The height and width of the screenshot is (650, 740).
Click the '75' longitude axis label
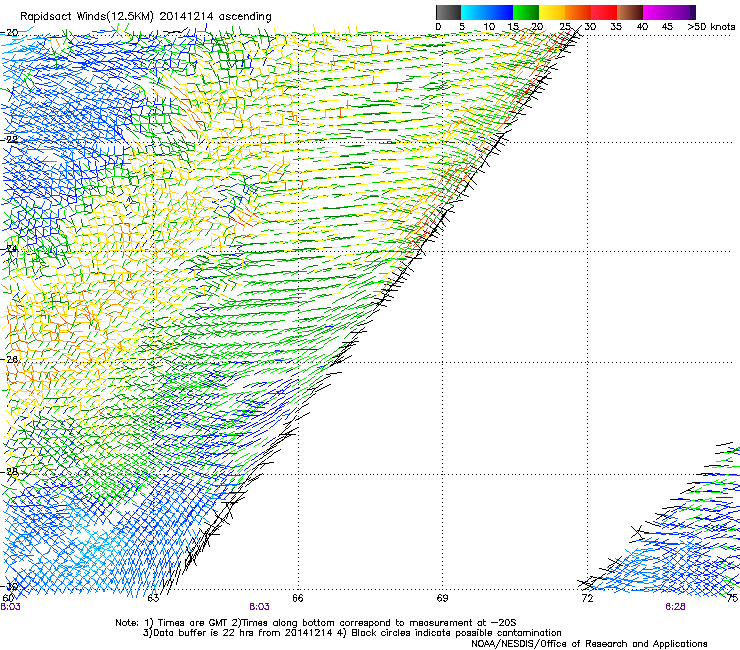pos(733,599)
